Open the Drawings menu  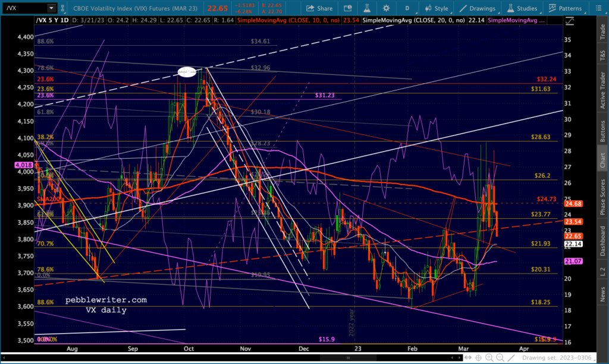(x=476, y=8)
